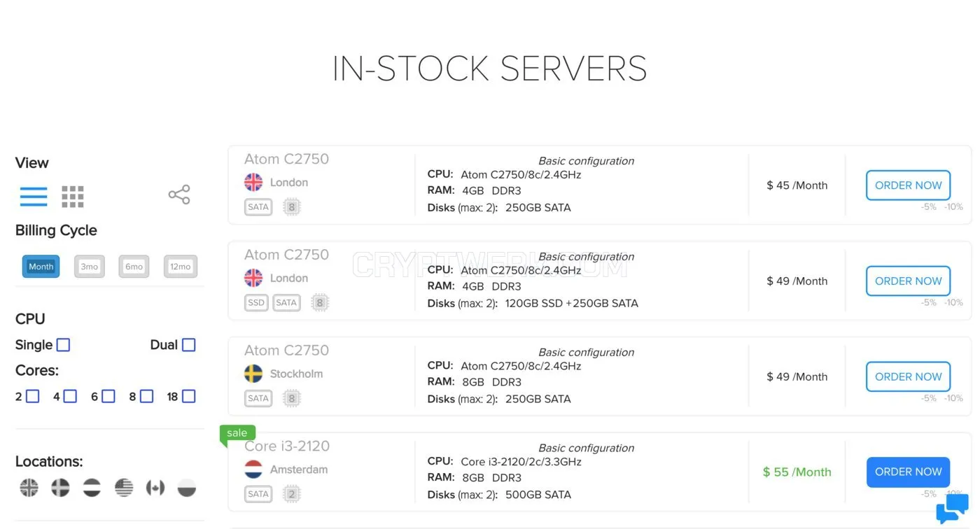
Task: Click Dutch flag on the Amsterdam server
Action: (x=253, y=470)
